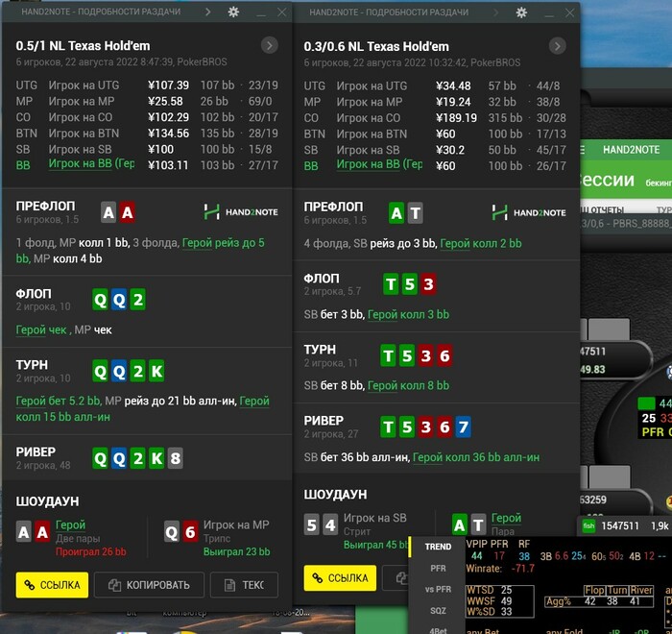Click Agg% row in HUD popup
Screen dimensions: 672x634
[599, 601]
